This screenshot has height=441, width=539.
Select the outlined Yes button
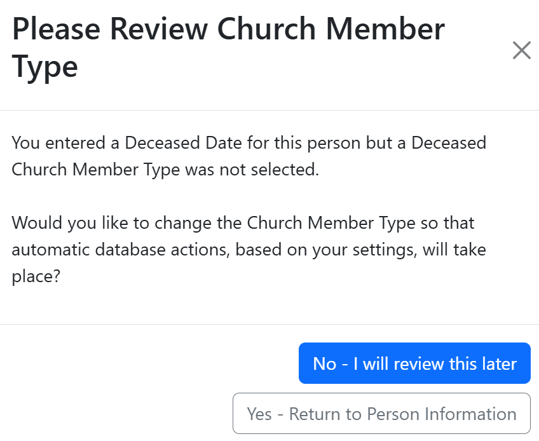(x=382, y=413)
